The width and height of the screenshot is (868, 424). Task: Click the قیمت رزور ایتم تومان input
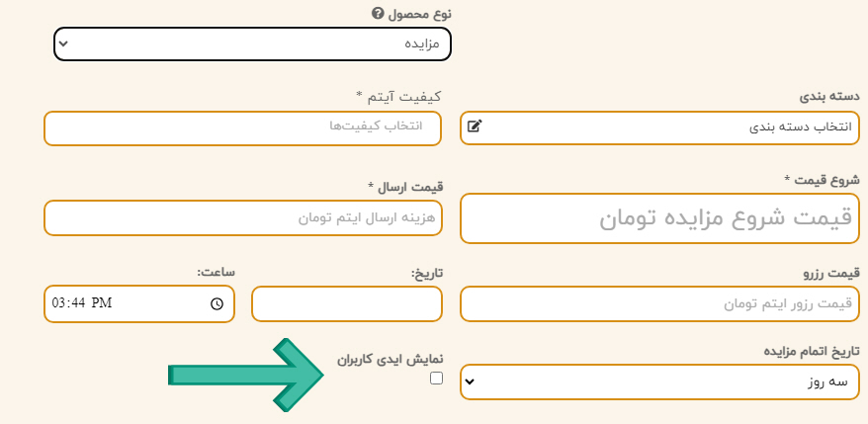[x=659, y=303]
